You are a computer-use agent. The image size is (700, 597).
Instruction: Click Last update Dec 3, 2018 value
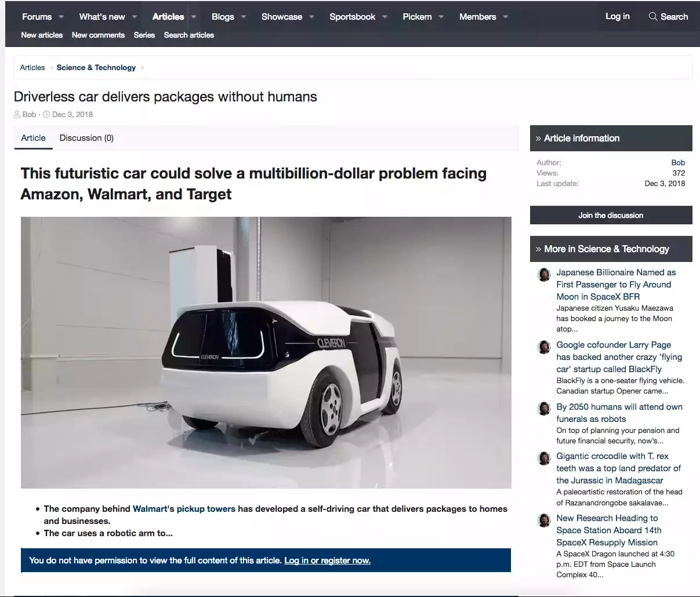665,183
